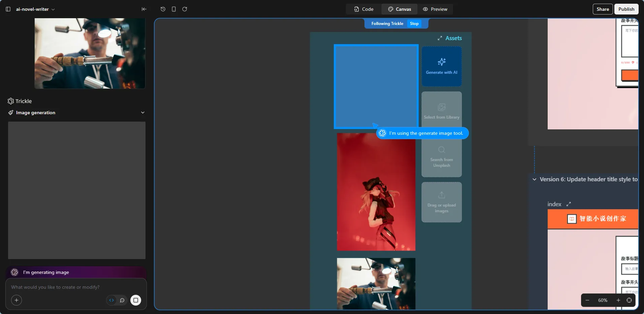
Task: Switch to the Code tab
Action: tap(364, 9)
